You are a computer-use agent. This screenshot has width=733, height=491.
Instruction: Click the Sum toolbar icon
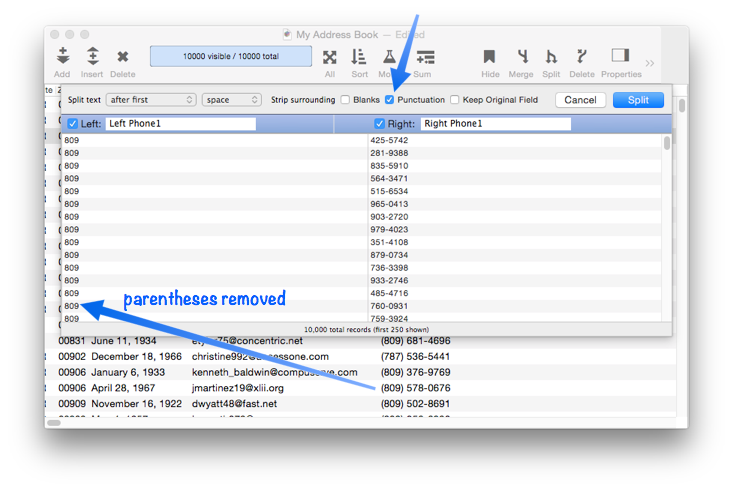point(424,58)
